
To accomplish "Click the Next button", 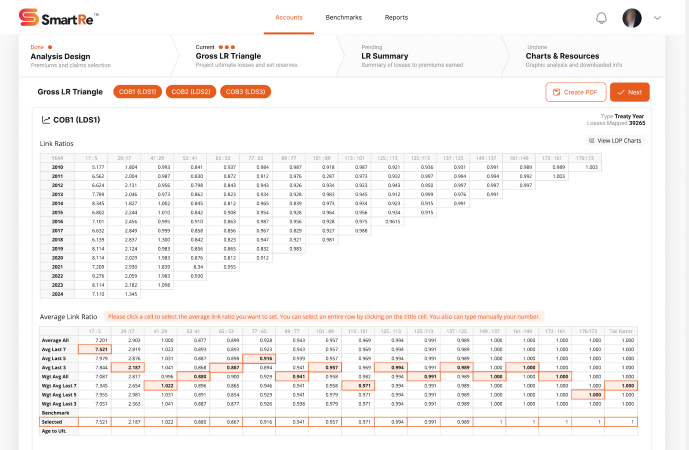I will click(630, 92).
